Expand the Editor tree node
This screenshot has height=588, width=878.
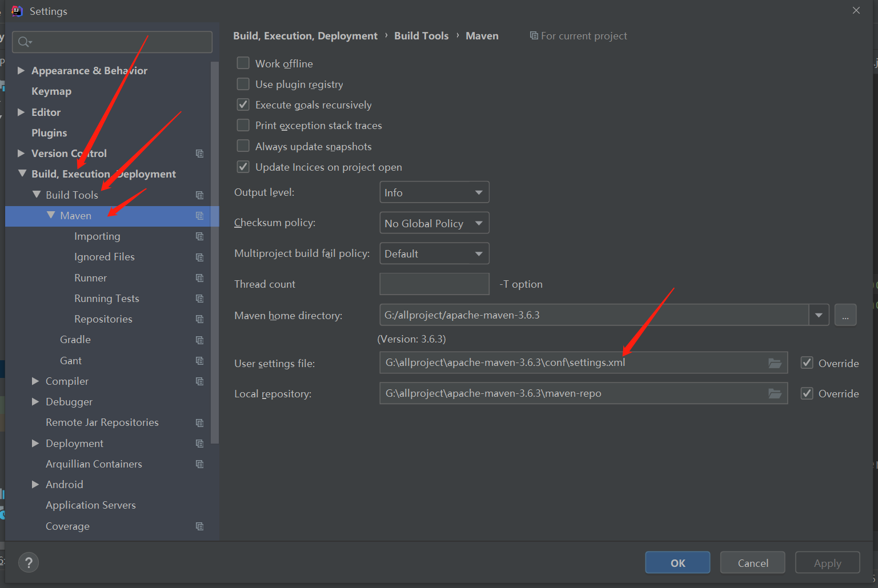21,112
